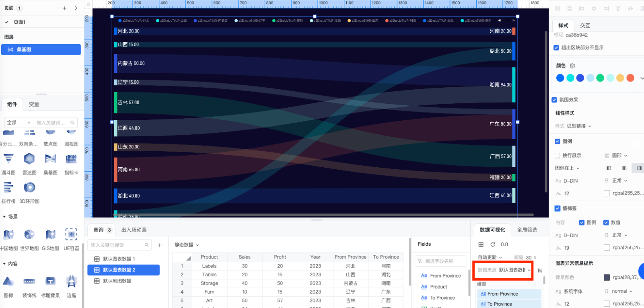Select 页面1 in page list
Image resolution: width=644 pixels, height=308 pixels.
[x=42, y=22]
